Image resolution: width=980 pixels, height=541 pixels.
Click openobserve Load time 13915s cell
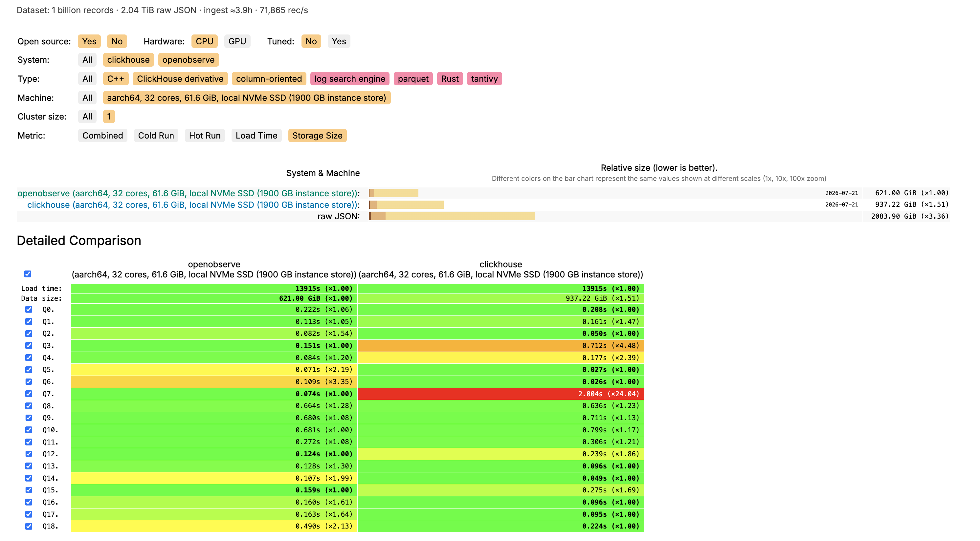tap(214, 289)
